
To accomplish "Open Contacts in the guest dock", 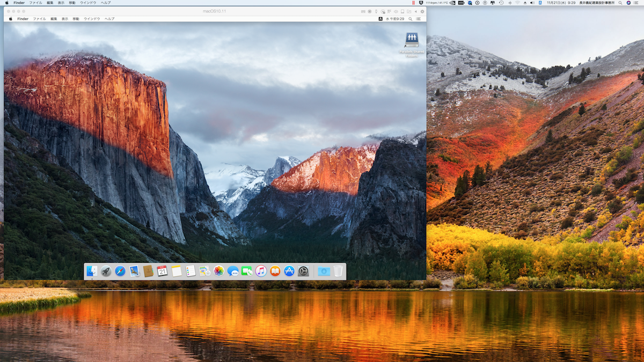I will (x=149, y=271).
